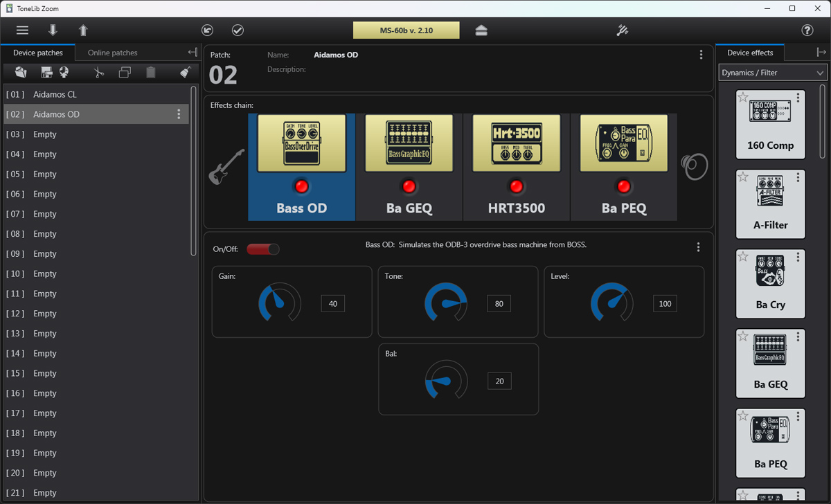
Task: Select the Device effects tab
Action: click(x=750, y=53)
